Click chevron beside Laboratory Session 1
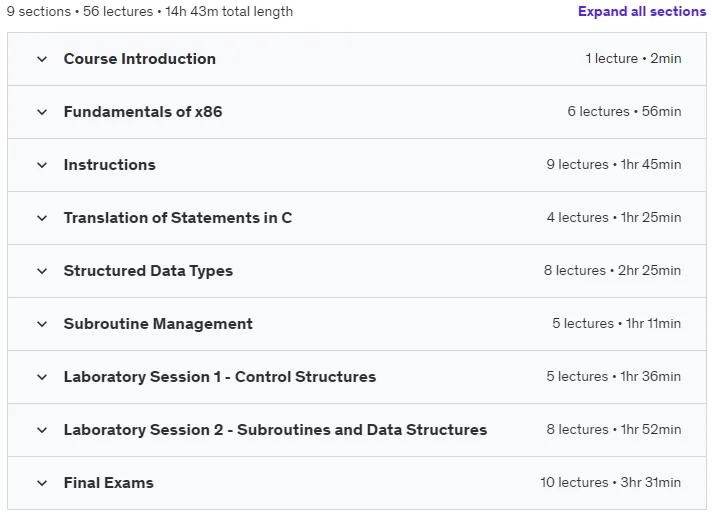Image resolution: width=712 pixels, height=517 pixels. pos(42,377)
